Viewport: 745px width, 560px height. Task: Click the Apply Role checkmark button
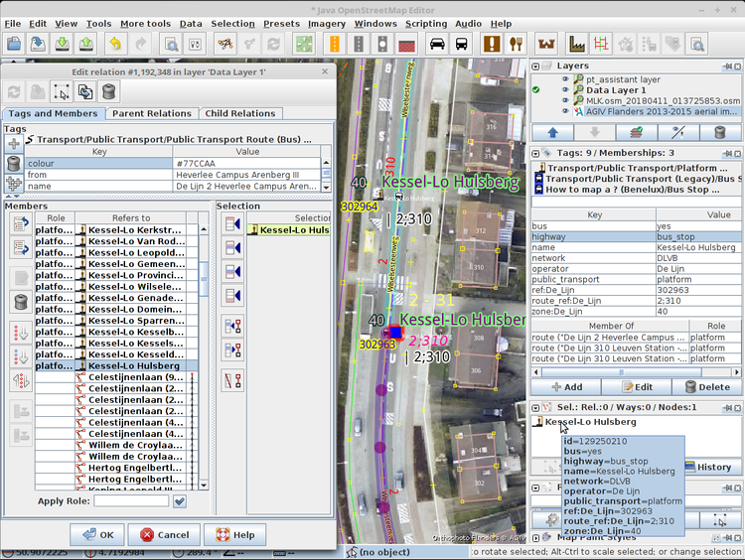pyautogui.click(x=180, y=501)
